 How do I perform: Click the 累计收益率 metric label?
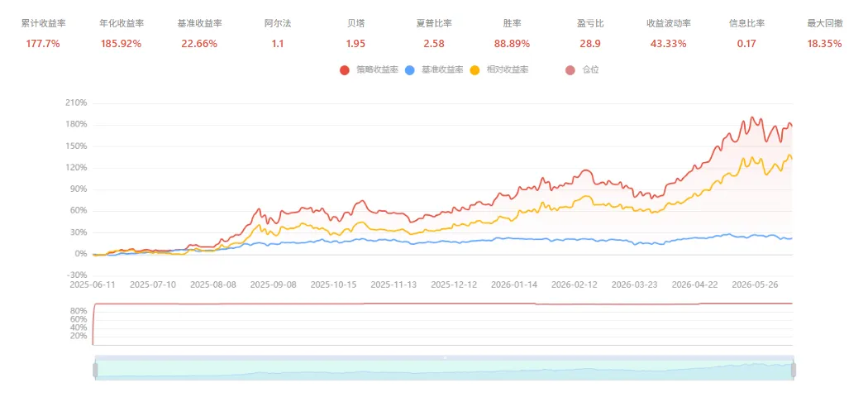point(43,24)
